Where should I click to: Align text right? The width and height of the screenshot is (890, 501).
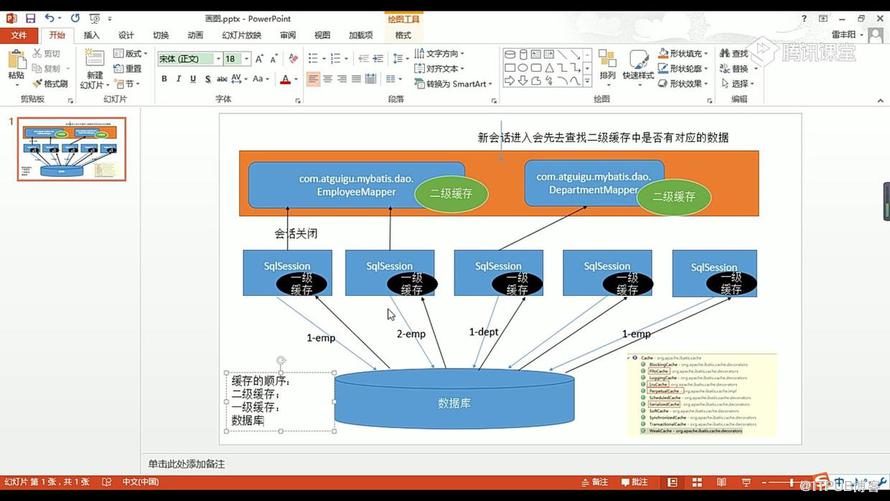(342, 79)
